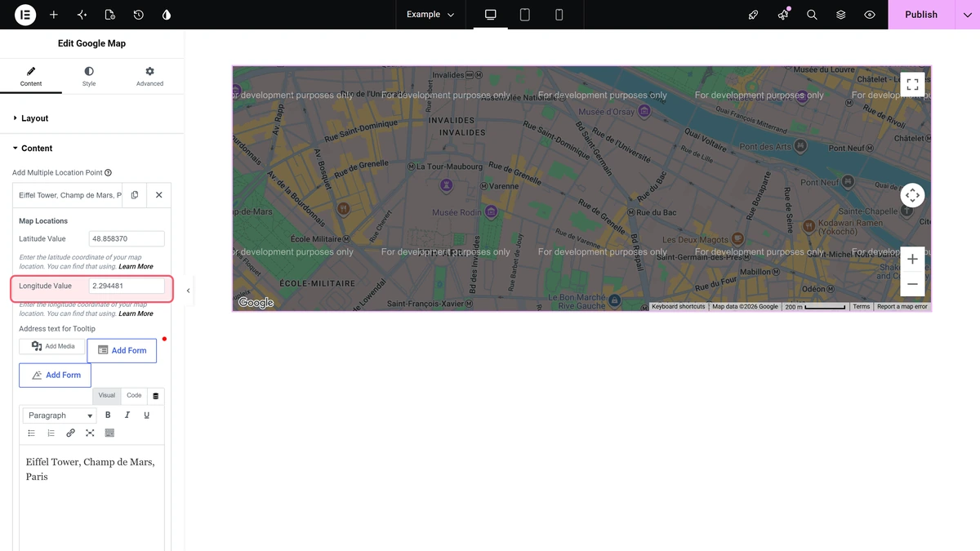Screen dimensions: 980x551
Task: Click the Add Media button
Action: [x=52, y=346]
